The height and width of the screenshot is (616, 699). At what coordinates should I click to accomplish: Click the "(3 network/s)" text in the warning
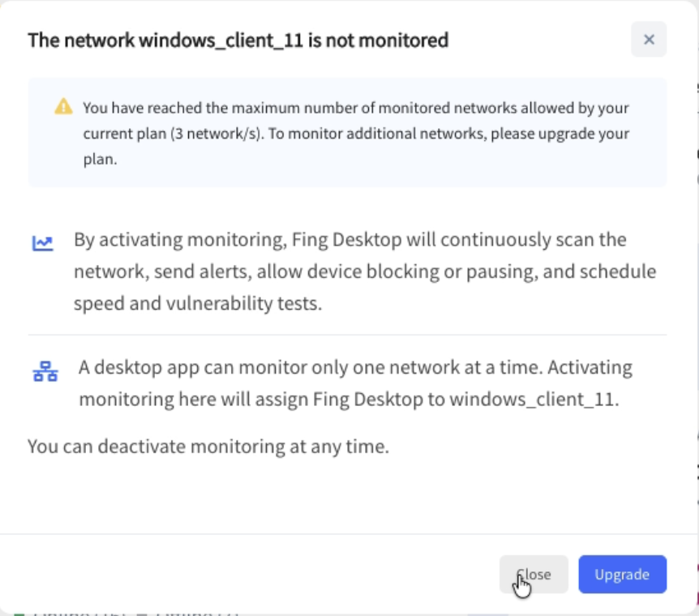[217, 134]
